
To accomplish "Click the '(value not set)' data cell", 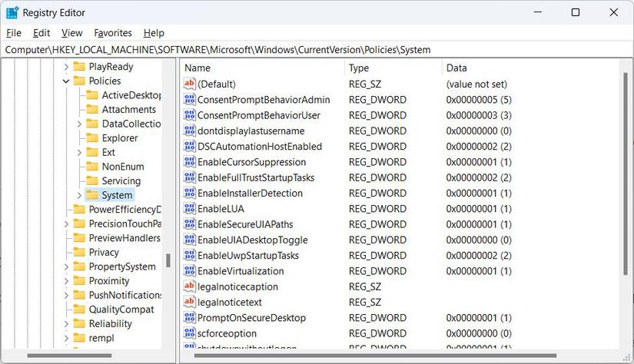I will click(x=476, y=84).
